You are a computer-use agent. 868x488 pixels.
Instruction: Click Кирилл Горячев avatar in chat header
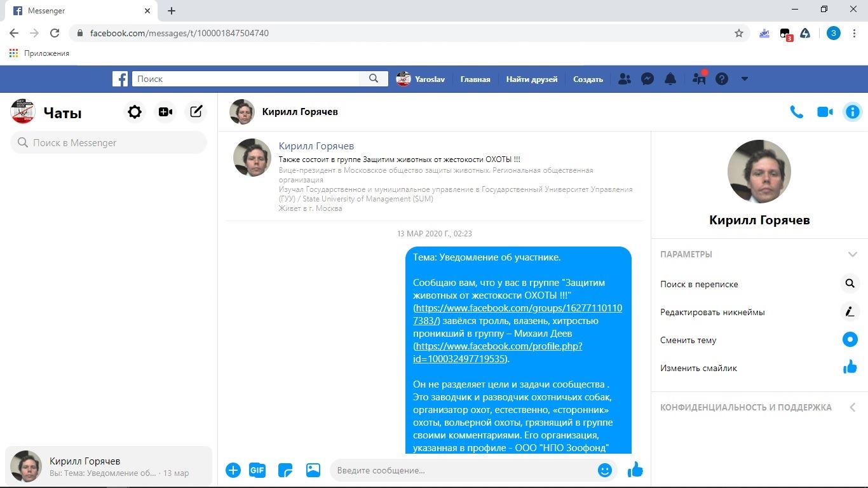click(x=242, y=112)
